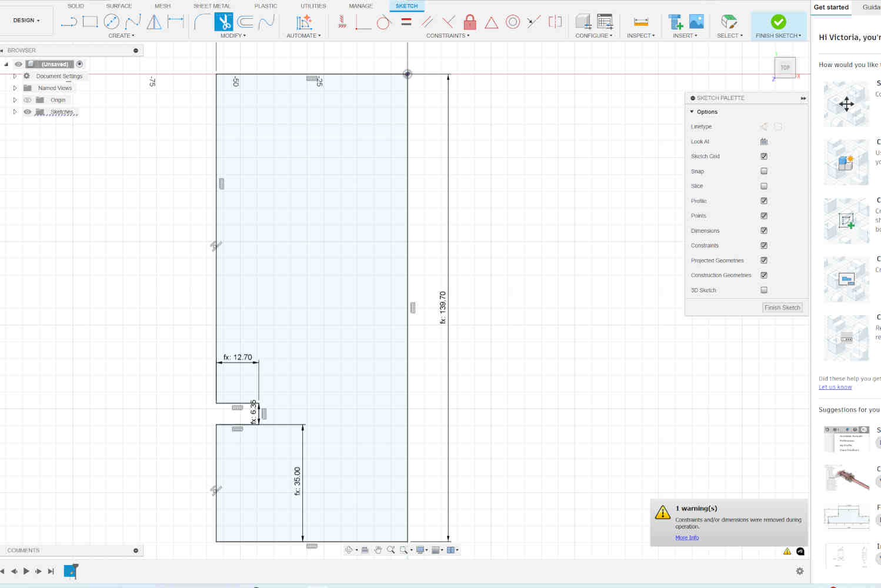Viewport: 881px width, 588px height.
Task: Open the CREATE dropdown menu
Action: pyautogui.click(x=121, y=36)
